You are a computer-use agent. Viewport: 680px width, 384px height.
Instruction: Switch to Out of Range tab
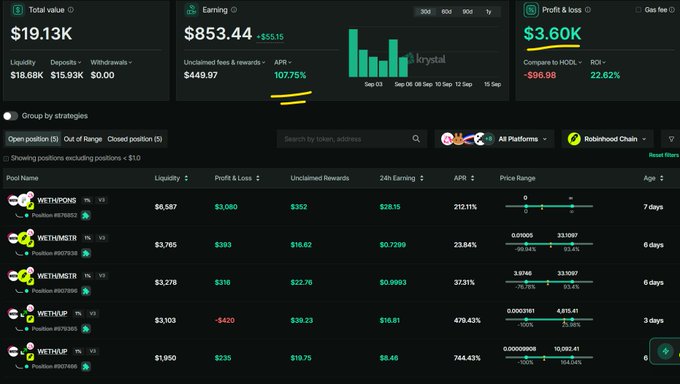pos(83,139)
